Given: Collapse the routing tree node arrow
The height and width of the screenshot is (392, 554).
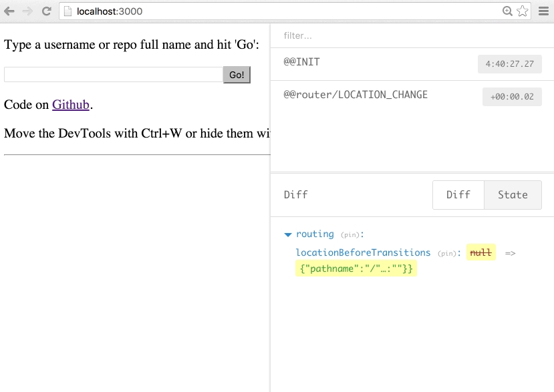Looking at the screenshot, I should click(288, 234).
